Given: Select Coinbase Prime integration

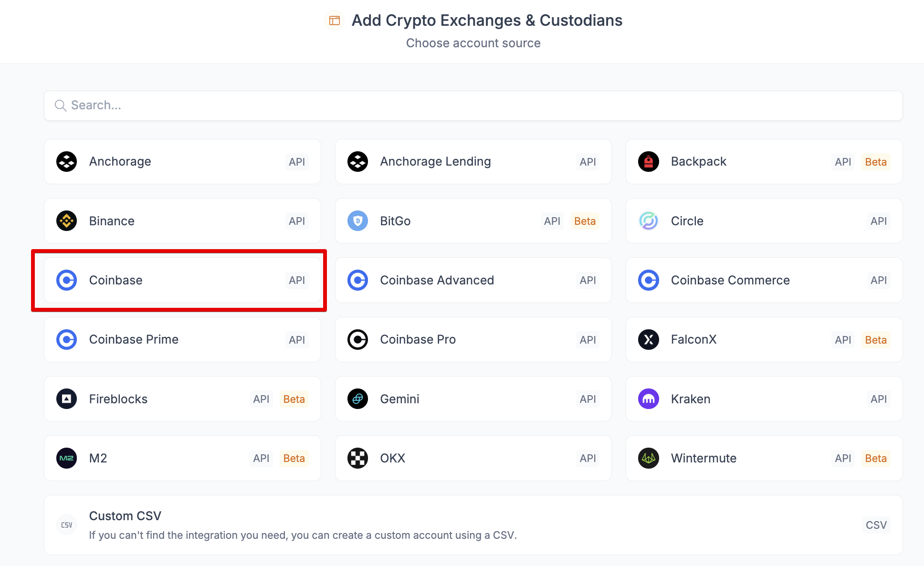Looking at the screenshot, I should pyautogui.click(x=182, y=340).
